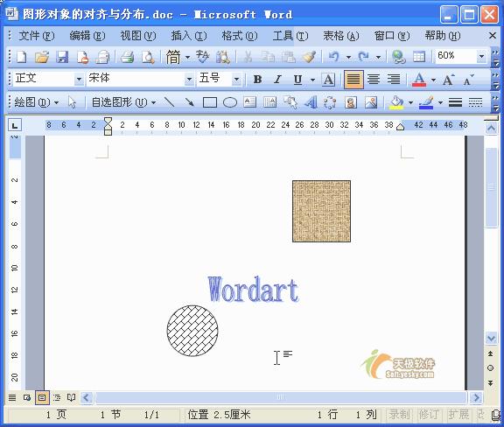This screenshot has width=504, height=427.
Task: Open the 工具 menu
Action: click(x=290, y=35)
